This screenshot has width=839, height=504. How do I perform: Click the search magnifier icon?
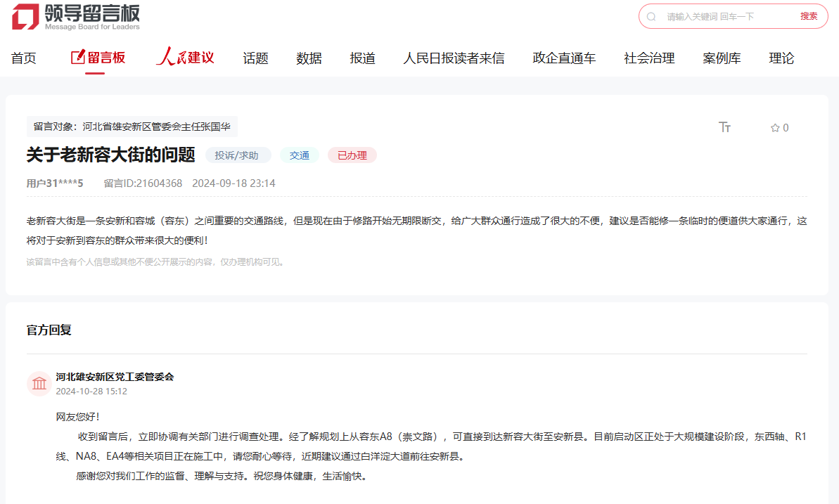(651, 17)
